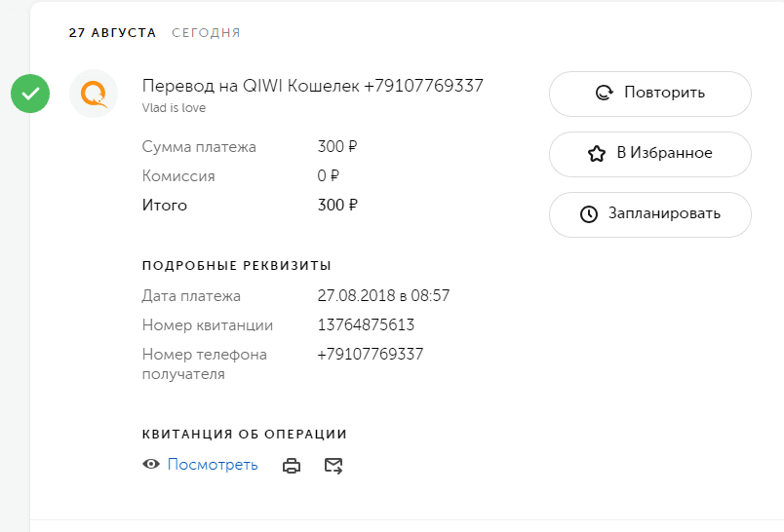Repeat the payment with Повторить button

(x=650, y=94)
